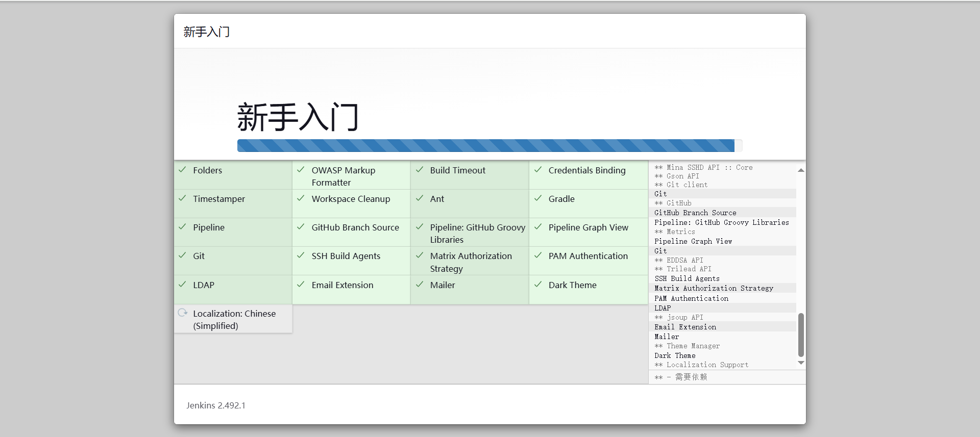
Task: Select the Dark Theme grid label
Action: click(x=572, y=285)
